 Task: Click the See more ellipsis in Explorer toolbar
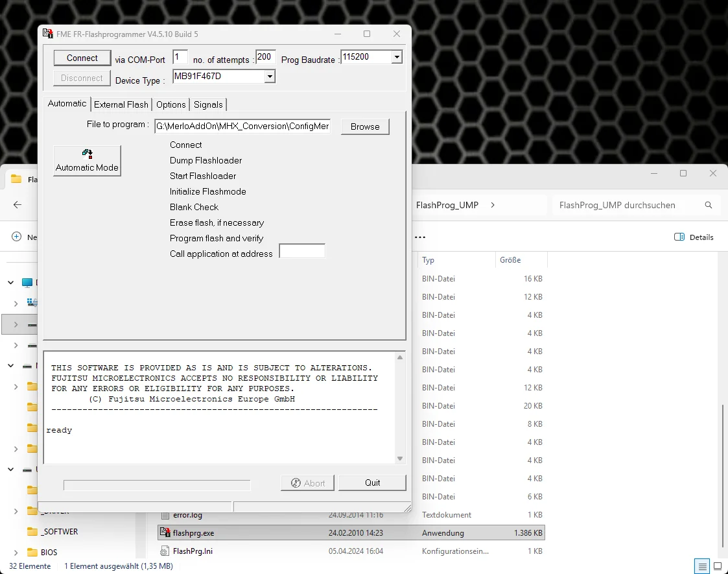(x=420, y=237)
